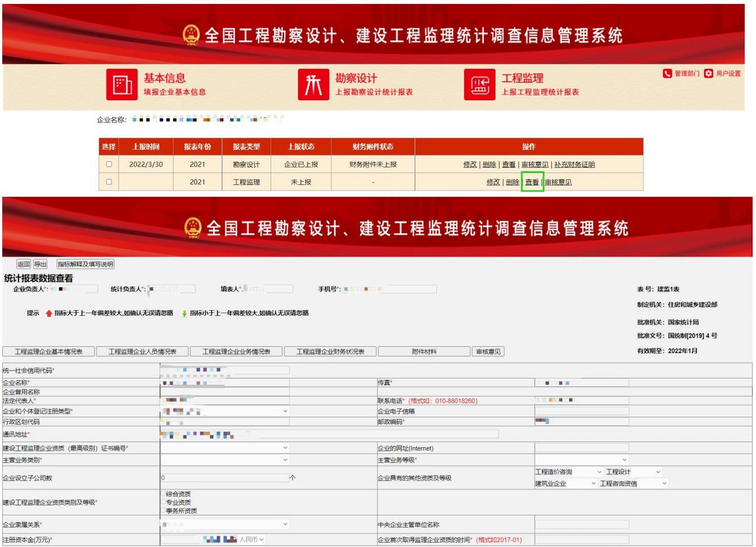The image size is (756, 547).
Task: Open 管理部门 phone icon
Action: pyautogui.click(x=667, y=73)
